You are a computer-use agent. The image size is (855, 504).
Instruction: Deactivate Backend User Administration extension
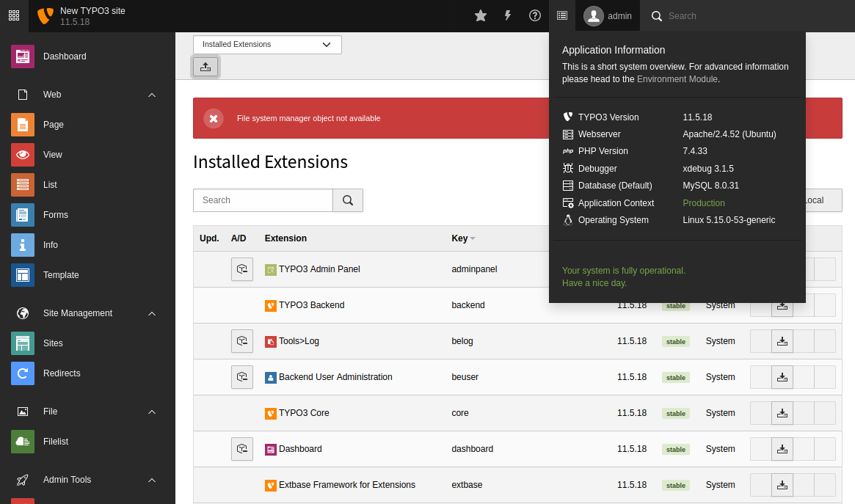click(x=242, y=377)
